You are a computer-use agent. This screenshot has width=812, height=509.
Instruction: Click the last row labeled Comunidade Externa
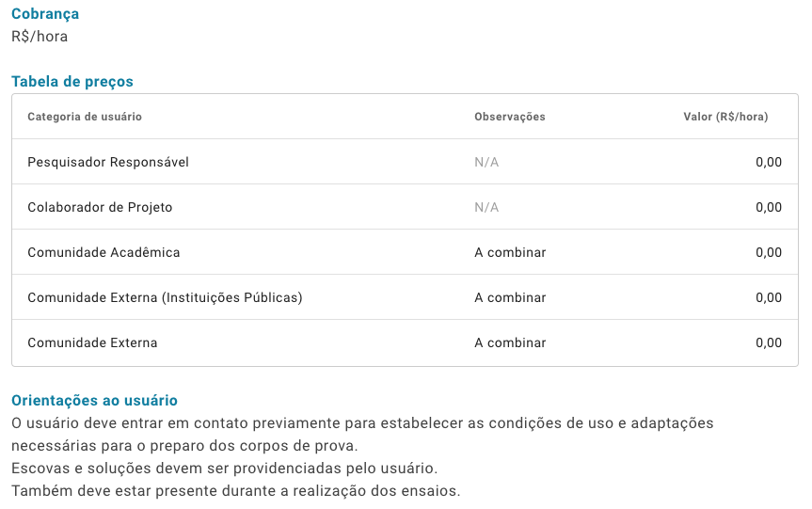pyautogui.click(x=405, y=342)
